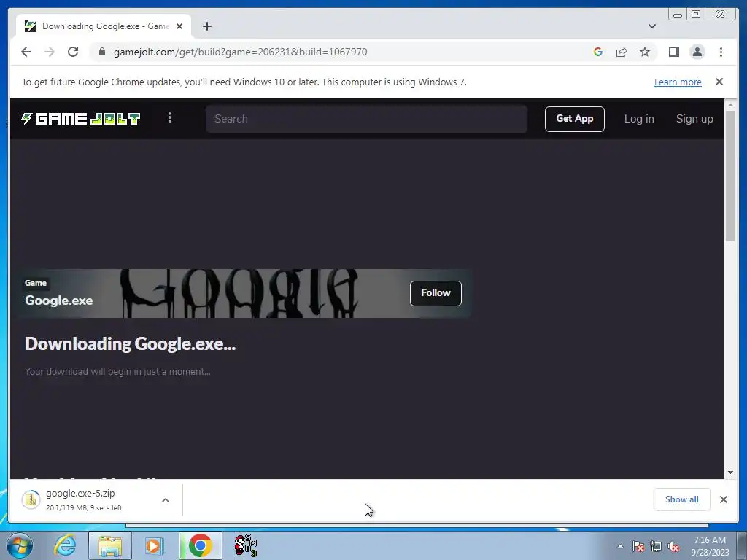Open the taskbar clock and date
The width and height of the screenshot is (747, 560).
(x=710, y=546)
